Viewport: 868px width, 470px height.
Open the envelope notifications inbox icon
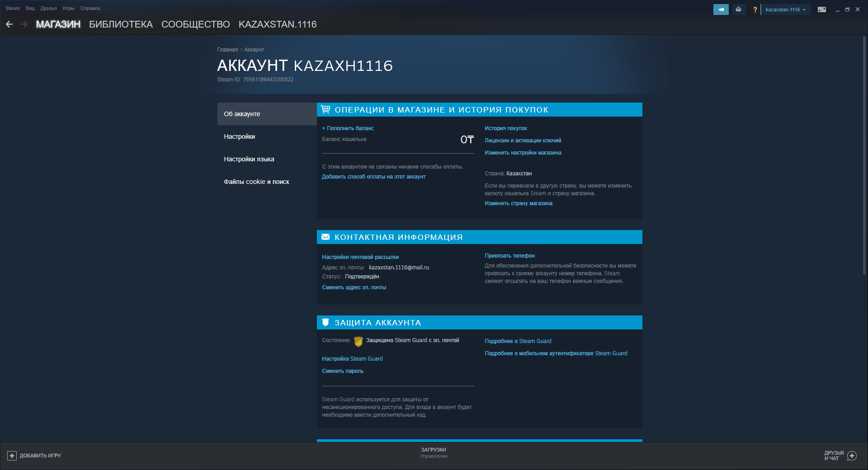(x=739, y=9)
